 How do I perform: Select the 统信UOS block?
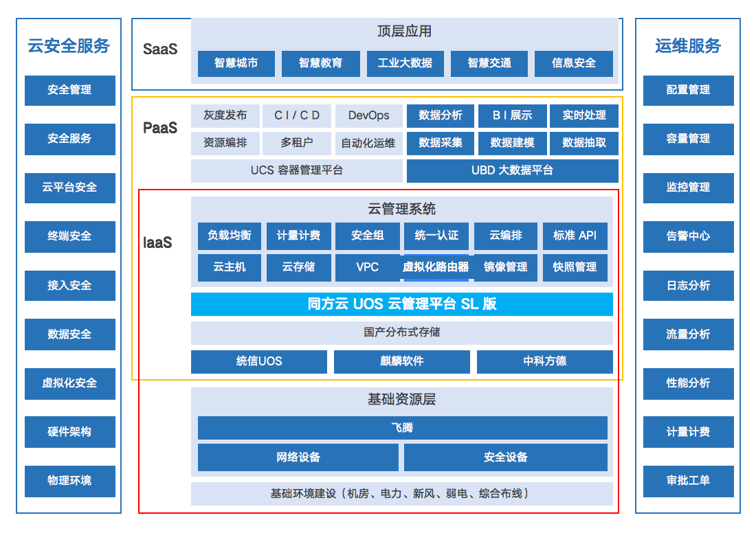coord(259,362)
